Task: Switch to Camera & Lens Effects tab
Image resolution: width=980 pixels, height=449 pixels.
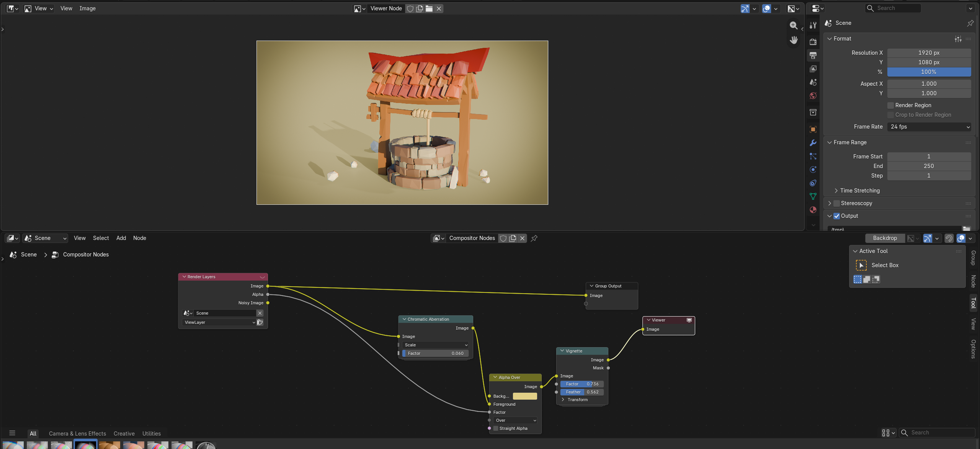Action: pos(77,433)
